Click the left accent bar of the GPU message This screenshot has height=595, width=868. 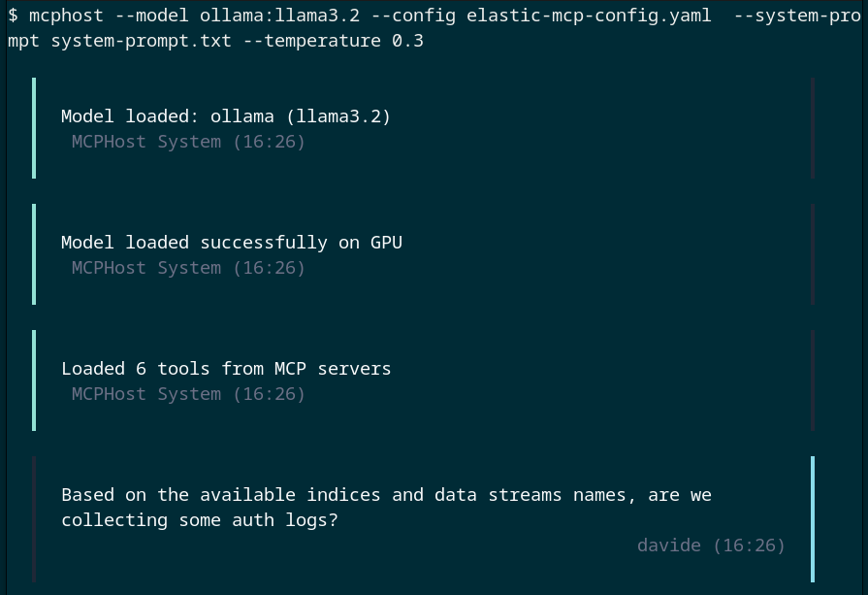[x=34, y=254]
